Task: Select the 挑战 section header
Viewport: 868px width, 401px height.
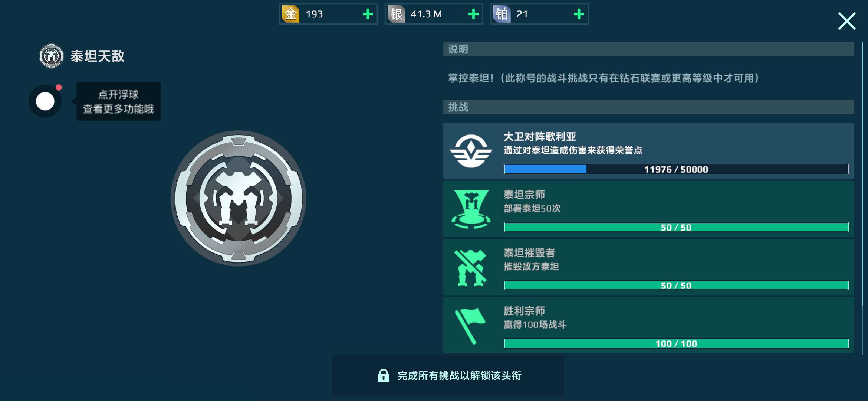Action: (x=648, y=107)
